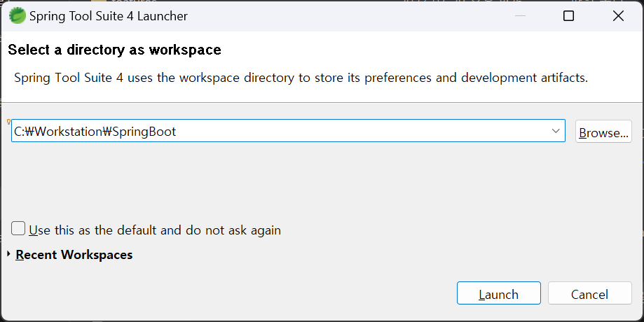Screen dimensions: 644x322
Task: Click the 'Spring Tool Suite 4 Launcher' title text
Action: 109,16
